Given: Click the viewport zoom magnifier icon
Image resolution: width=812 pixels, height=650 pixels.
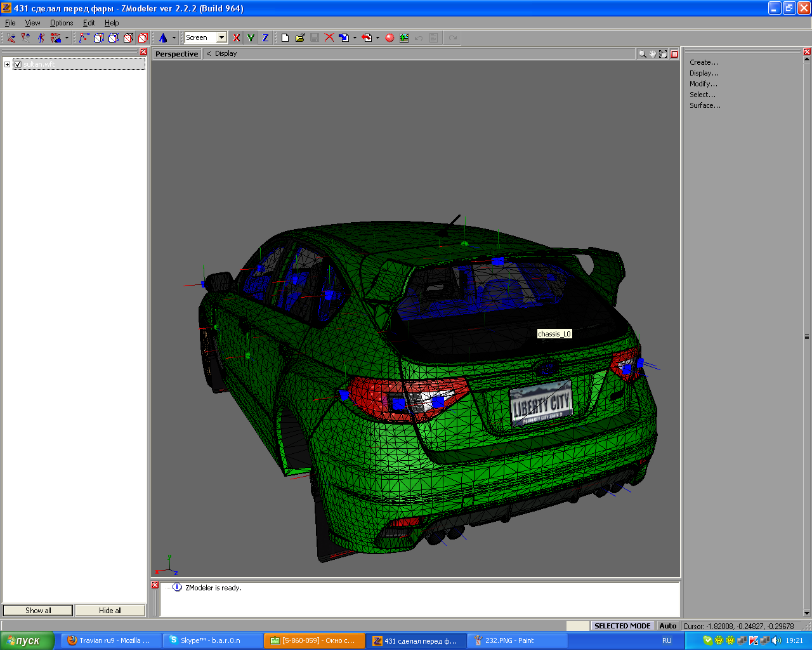Looking at the screenshot, I should click(x=642, y=54).
